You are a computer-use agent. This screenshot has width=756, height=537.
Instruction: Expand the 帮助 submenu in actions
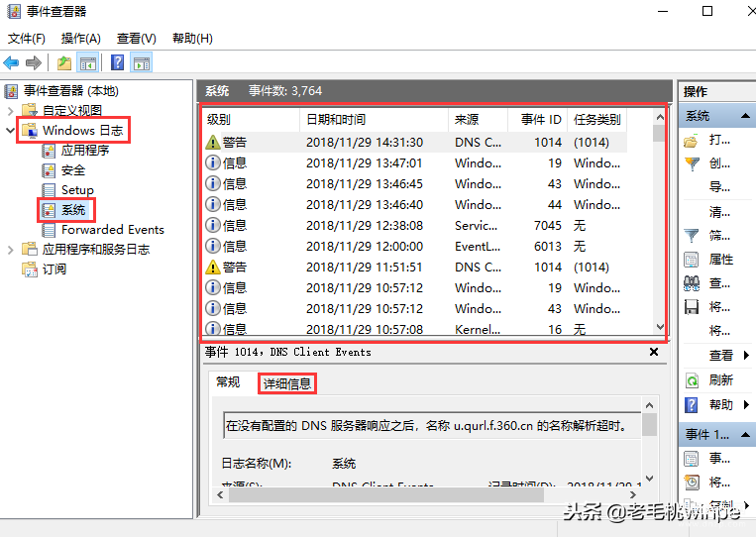[746, 404]
